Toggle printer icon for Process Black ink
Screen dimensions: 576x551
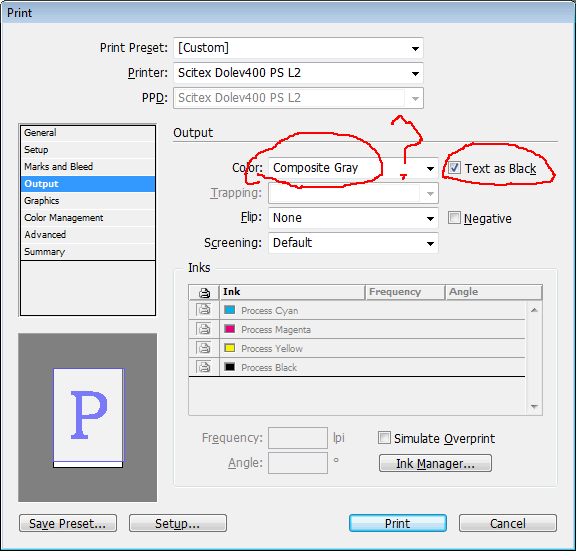click(204, 367)
